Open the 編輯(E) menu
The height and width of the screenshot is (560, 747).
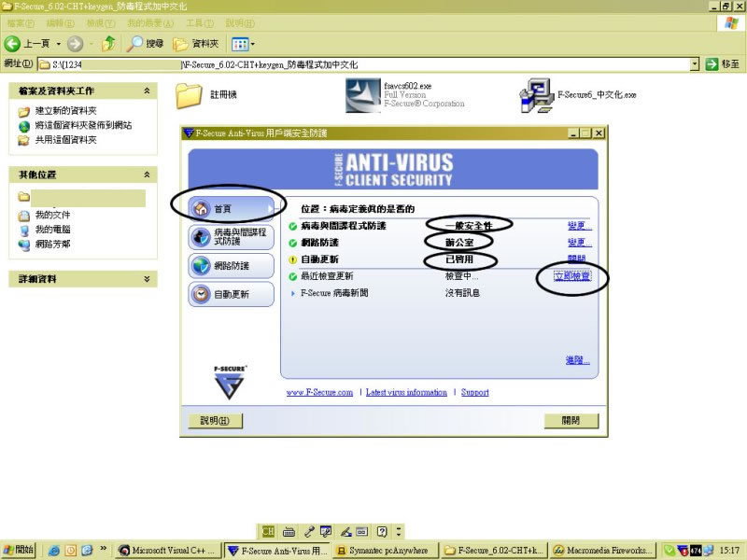pyautogui.click(x=61, y=22)
